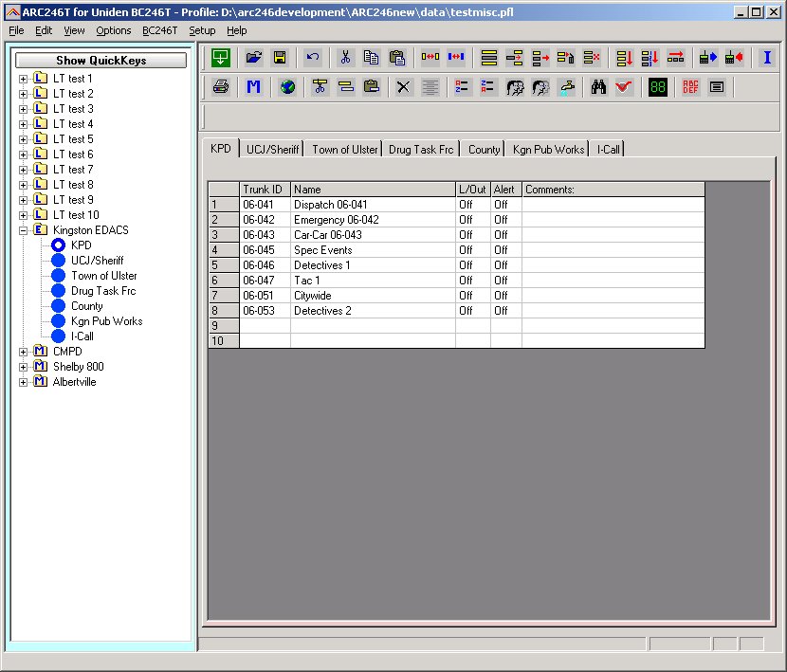Expand the LT test 5 node

click(23, 139)
